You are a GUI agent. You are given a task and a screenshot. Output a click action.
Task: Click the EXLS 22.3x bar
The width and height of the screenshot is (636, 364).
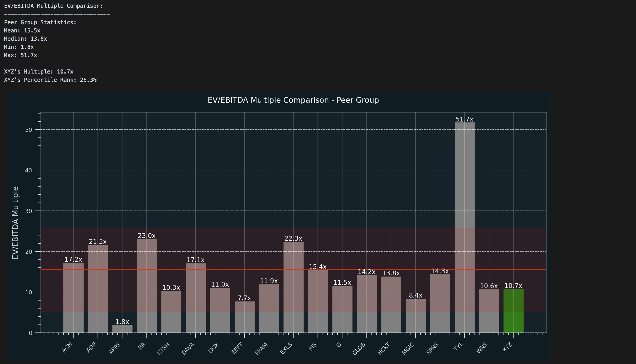click(x=293, y=288)
